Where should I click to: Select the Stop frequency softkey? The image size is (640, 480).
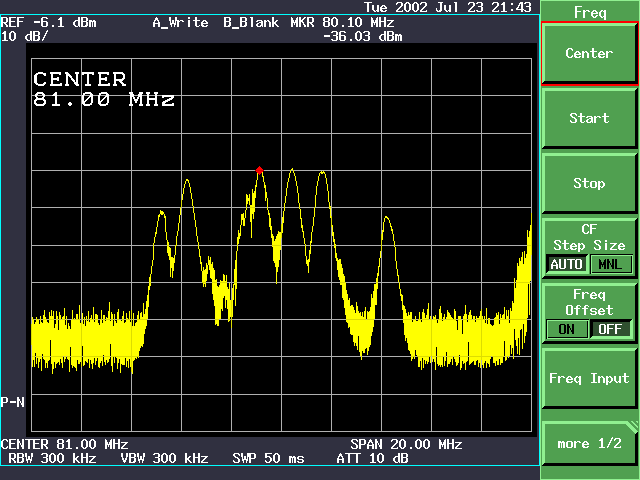click(589, 183)
